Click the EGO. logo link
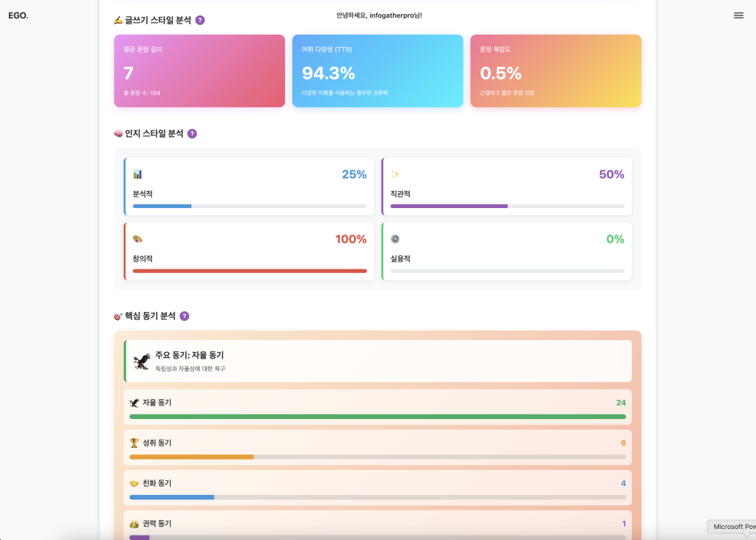 pos(18,15)
